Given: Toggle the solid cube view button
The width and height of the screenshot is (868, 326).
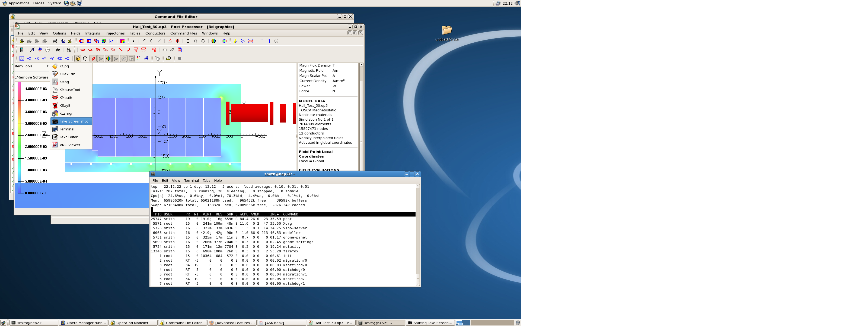Looking at the screenshot, I should (78, 59).
